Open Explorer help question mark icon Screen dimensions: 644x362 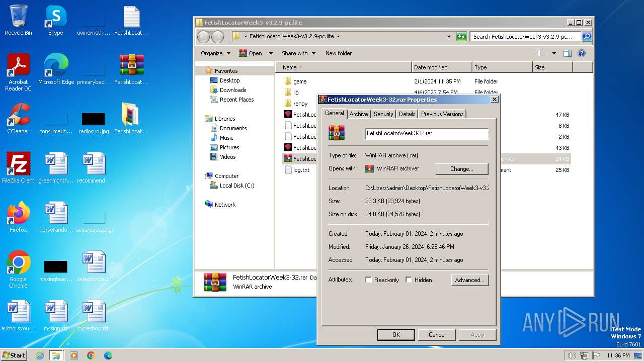tap(582, 53)
